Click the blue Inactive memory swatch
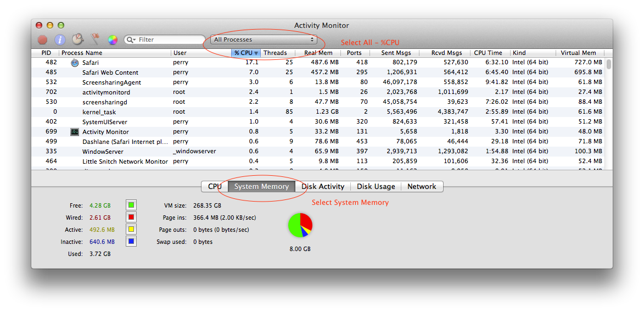This screenshot has height=312, width=644. pyautogui.click(x=131, y=242)
